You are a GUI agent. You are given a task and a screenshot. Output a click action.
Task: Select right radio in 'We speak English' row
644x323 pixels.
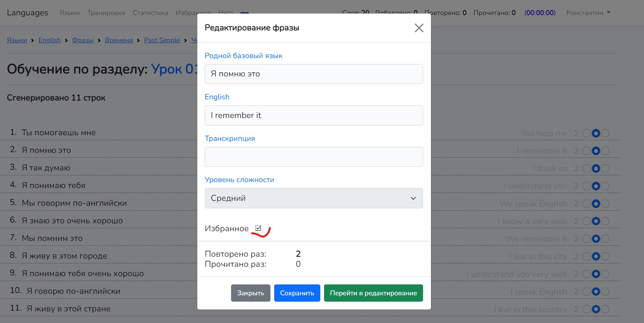tap(605, 204)
